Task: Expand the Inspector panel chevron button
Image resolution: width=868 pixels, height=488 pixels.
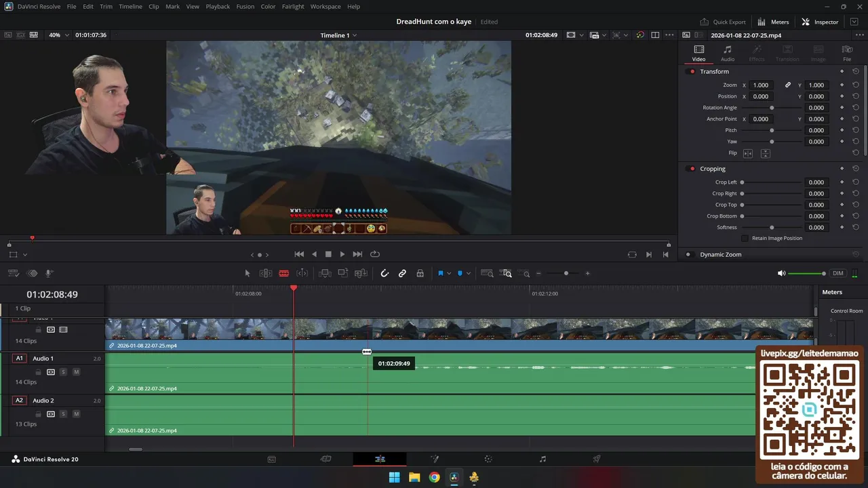Action: click(x=854, y=22)
